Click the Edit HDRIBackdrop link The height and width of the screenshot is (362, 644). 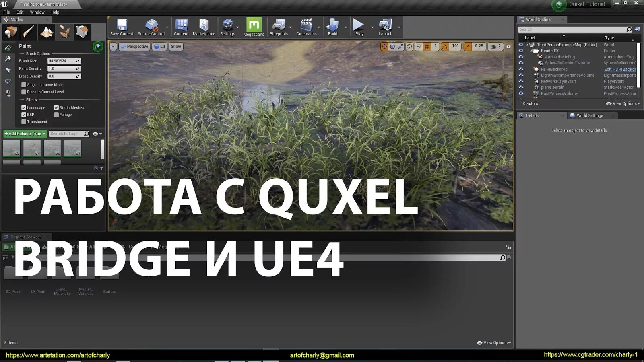pos(620,69)
